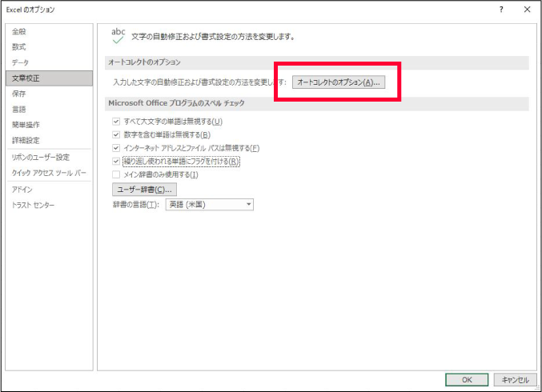Switch to 数式 options category

[19, 47]
